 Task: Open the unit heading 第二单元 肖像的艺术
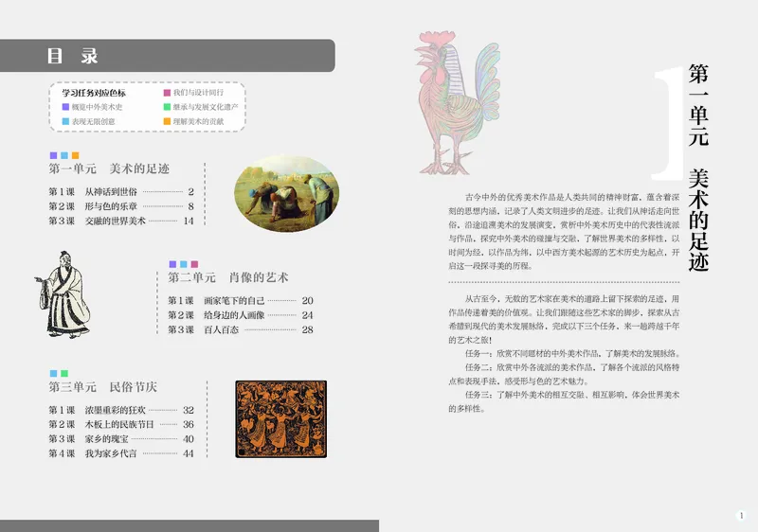click(228, 277)
